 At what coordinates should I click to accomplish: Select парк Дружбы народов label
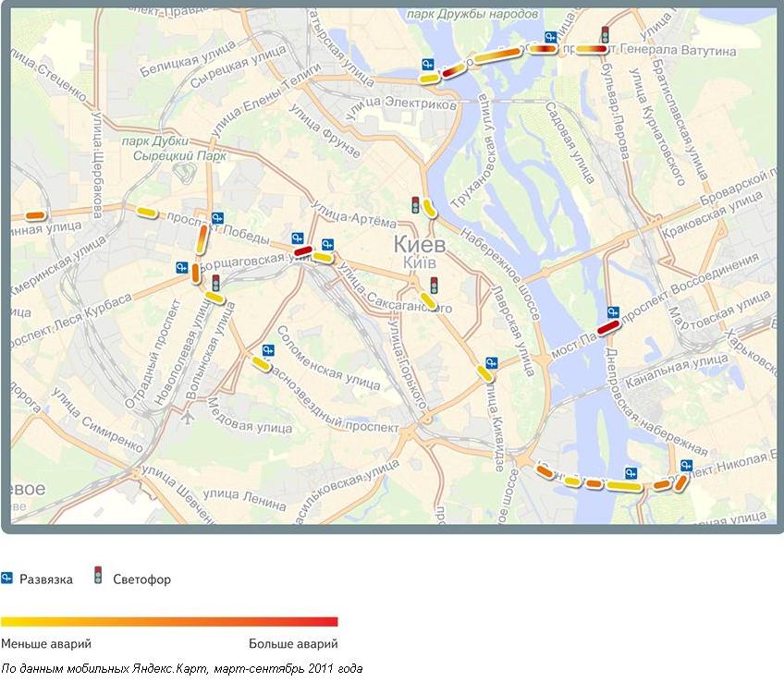(472, 14)
